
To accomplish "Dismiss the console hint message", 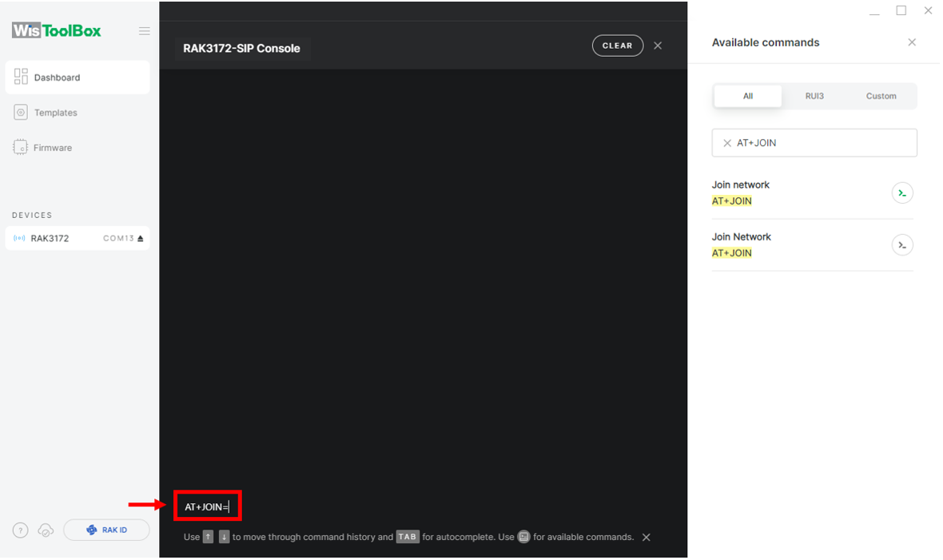I will (646, 537).
